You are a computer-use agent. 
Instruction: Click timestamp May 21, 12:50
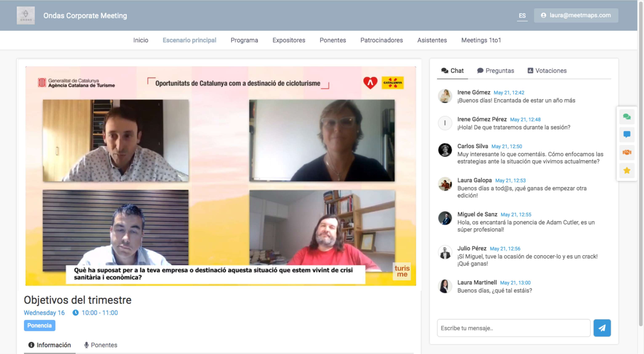(x=507, y=146)
